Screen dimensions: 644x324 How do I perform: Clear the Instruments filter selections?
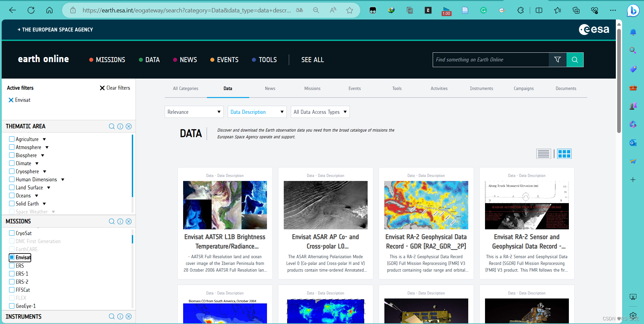128,316
